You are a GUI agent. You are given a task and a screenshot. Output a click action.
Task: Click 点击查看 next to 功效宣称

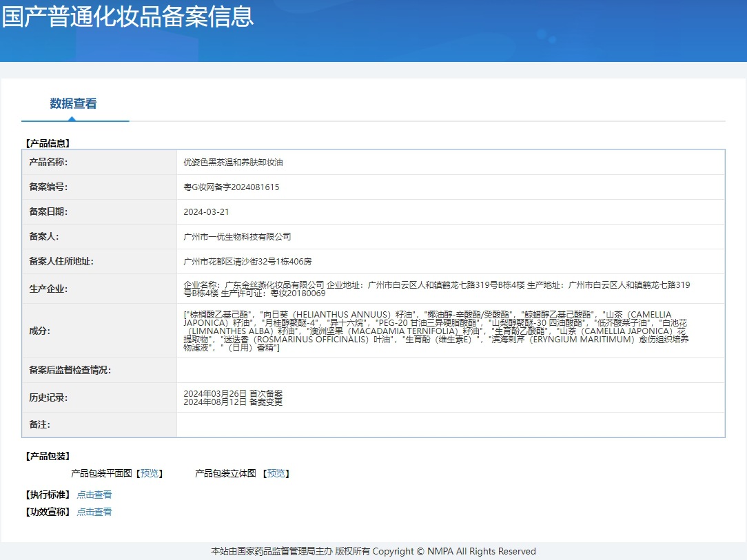click(x=94, y=512)
